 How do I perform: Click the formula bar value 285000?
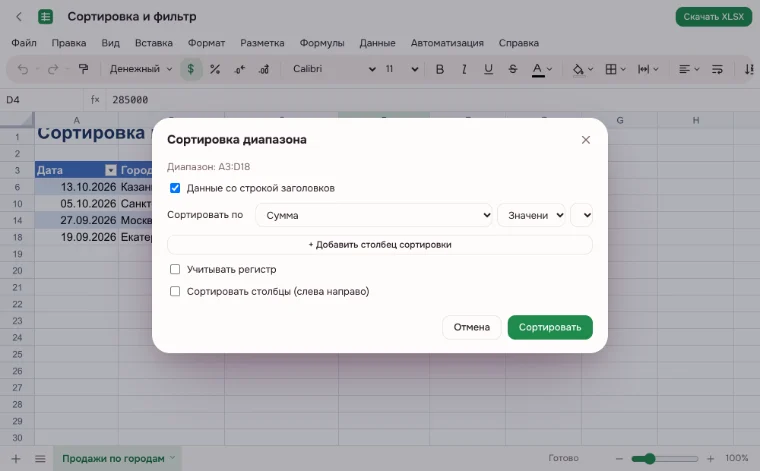pyautogui.click(x=130, y=99)
